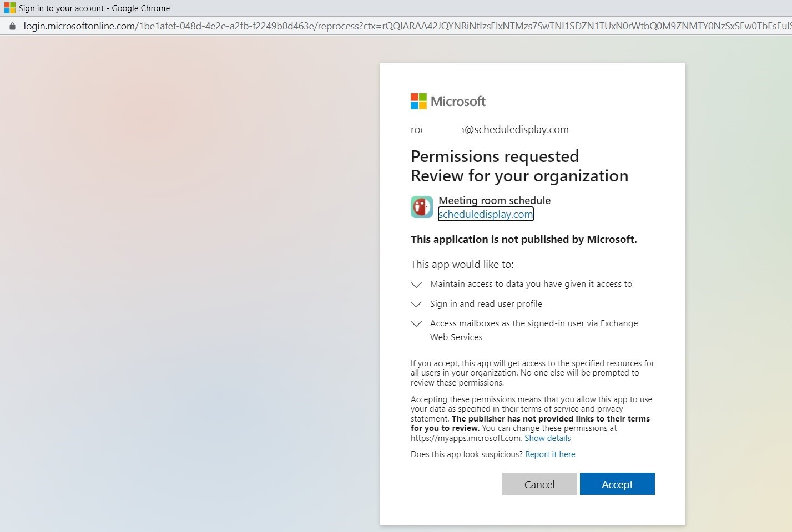Click the 'Permissions requested' heading
This screenshot has width=792, height=532.
point(495,156)
